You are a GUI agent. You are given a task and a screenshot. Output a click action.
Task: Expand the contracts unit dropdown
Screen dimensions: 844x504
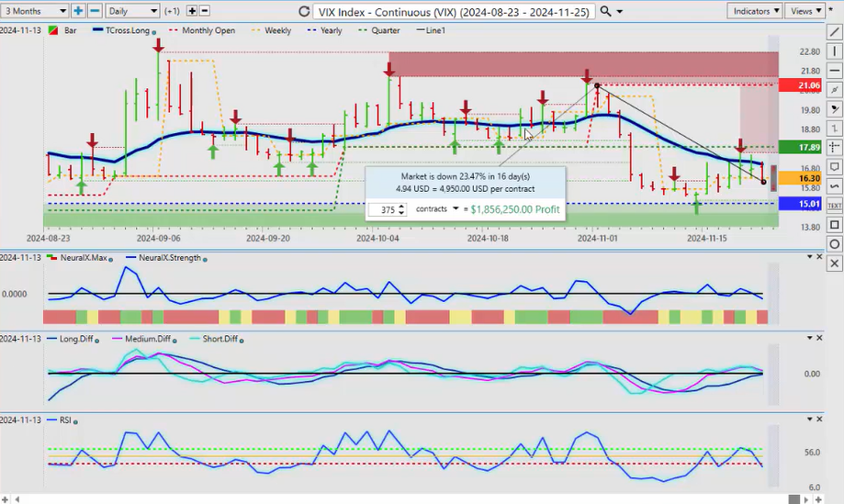[x=437, y=209]
